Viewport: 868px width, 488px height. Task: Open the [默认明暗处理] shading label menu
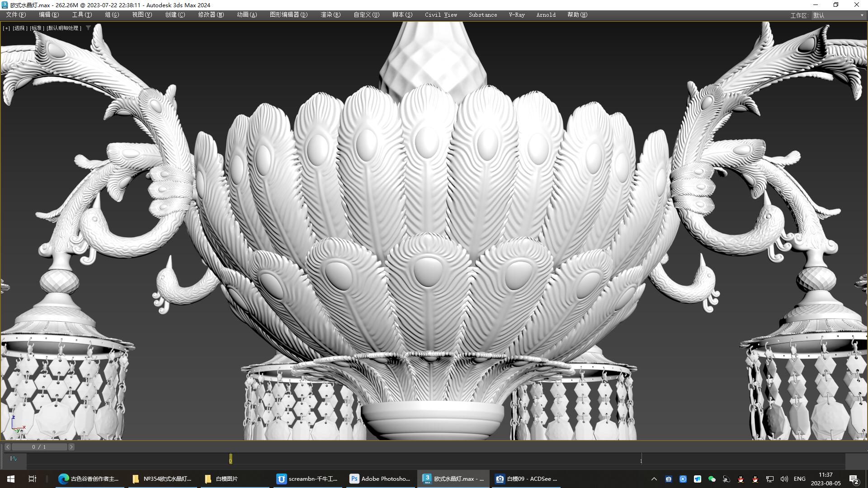click(63, 28)
